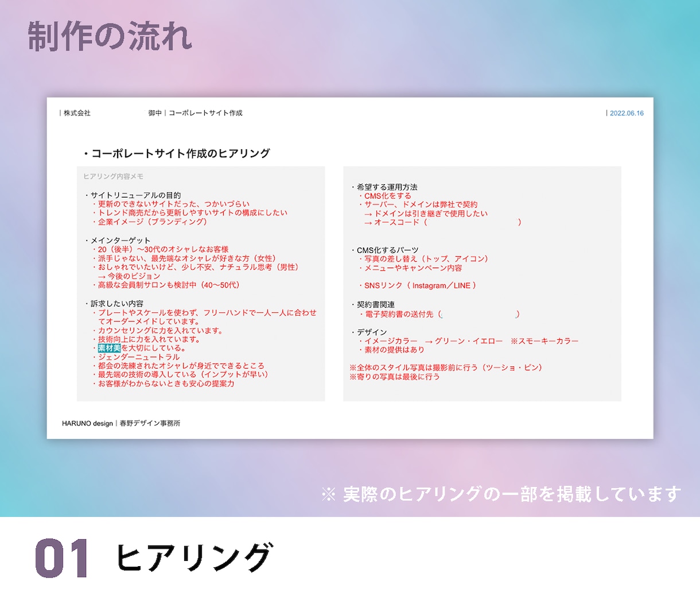Click the line '技術向上に力を入れています。'

point(149,339)
